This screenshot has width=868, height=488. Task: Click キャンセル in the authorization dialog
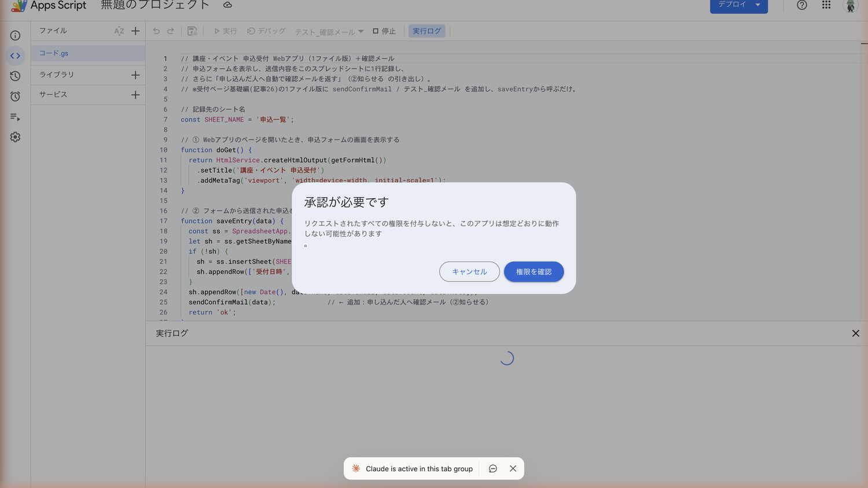coord(469,272)
